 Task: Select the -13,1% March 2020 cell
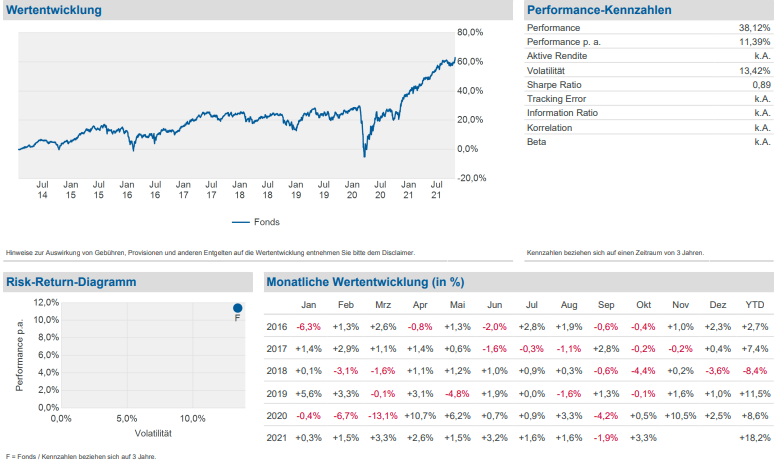click(381, 414)
